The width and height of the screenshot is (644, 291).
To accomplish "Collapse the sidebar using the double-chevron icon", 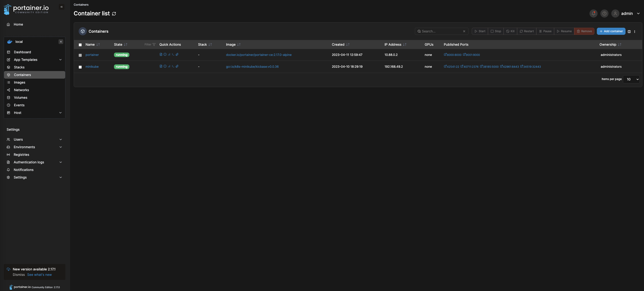I will [62, 7].
